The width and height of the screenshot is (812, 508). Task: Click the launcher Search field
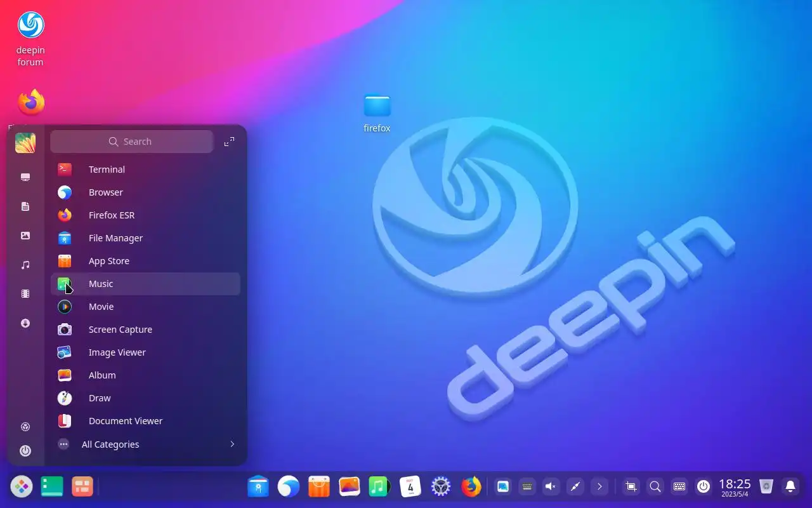[x=132, y=142]
